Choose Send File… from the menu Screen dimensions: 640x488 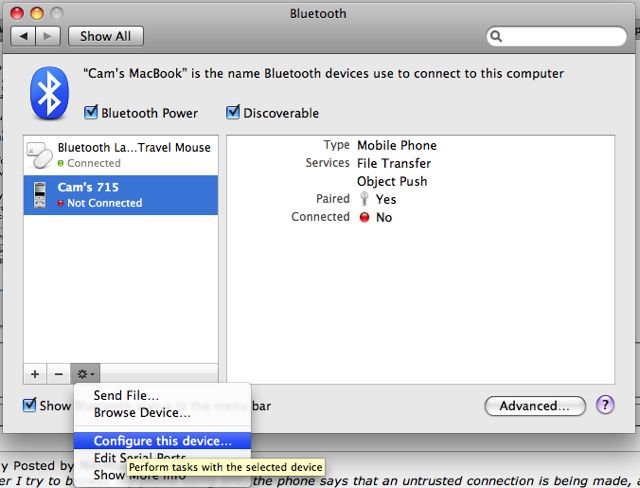[162, 395]
